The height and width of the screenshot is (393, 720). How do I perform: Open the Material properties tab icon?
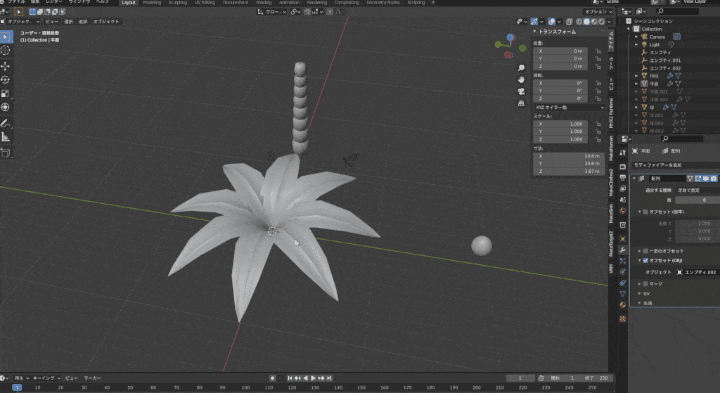click(623, 305)
